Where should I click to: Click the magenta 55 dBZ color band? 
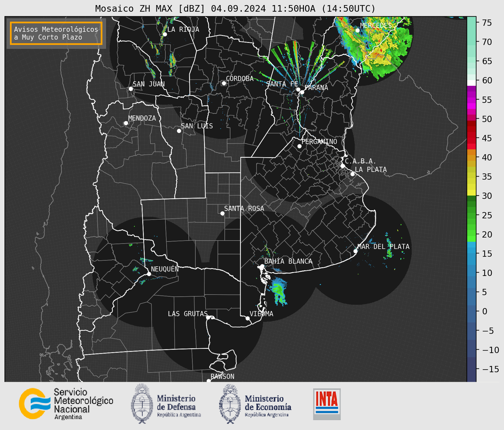471,100
